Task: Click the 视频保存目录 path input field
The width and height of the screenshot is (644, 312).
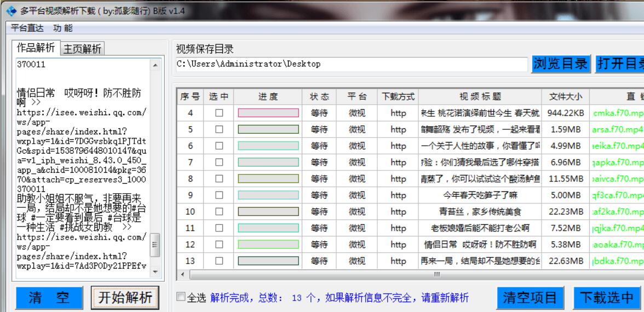Action: click(350, 64)
